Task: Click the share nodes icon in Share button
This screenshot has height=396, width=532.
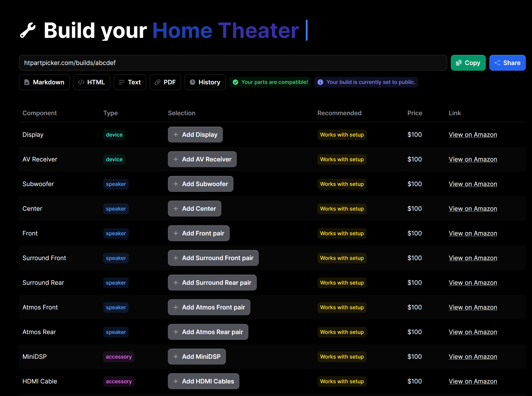Action: pyautogui.click(x=497, y=63)
